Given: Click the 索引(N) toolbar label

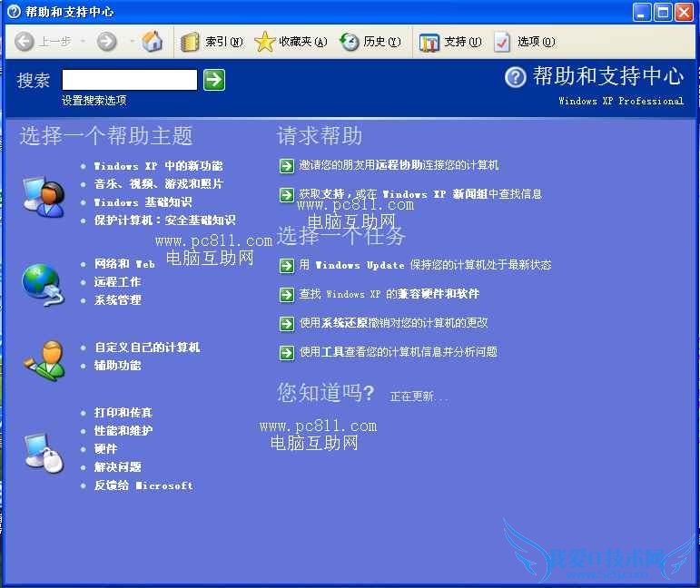Looking at the screenshot, I should pyautogui.click(x=223, y=42).
